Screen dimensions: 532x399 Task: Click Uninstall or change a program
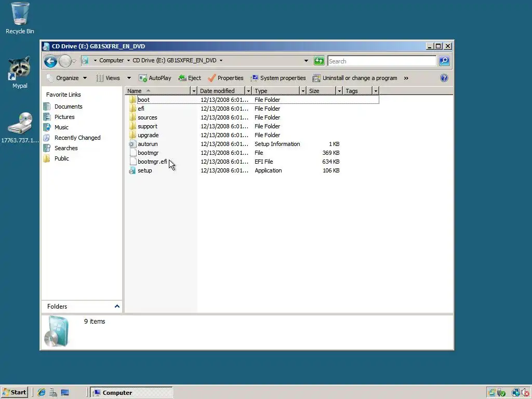355,78
